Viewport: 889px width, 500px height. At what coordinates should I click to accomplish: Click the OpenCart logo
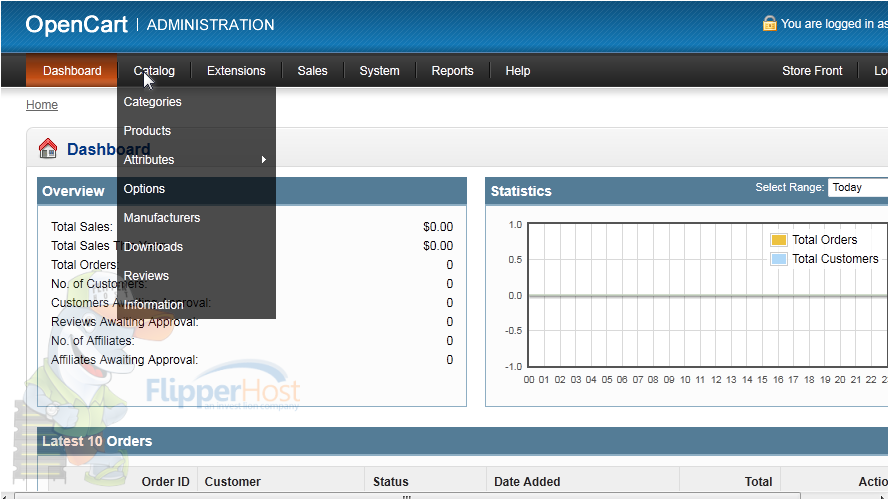[77, 24]
